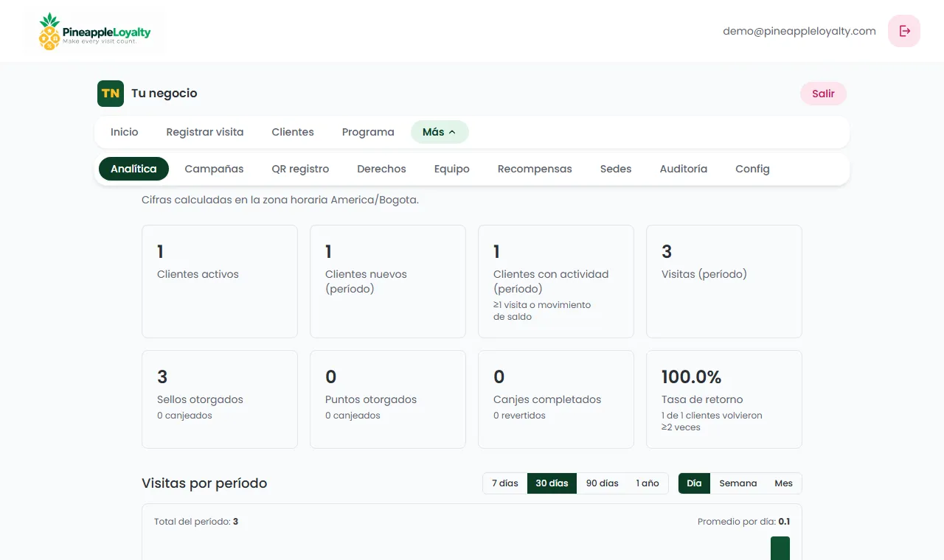Select the 90 días range
This screenshot has width=944, height=560.
pyautogui.click(x=602, y=483)
